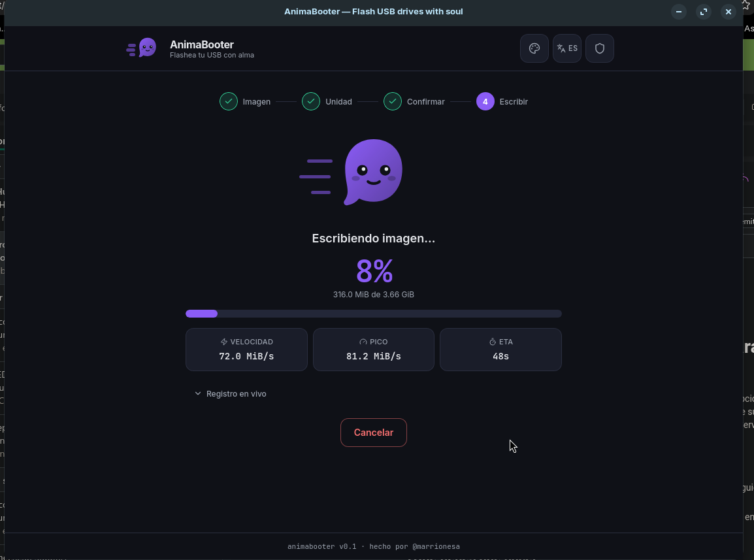
Task: Click the purple write progress bar
Action: (374, 314)
